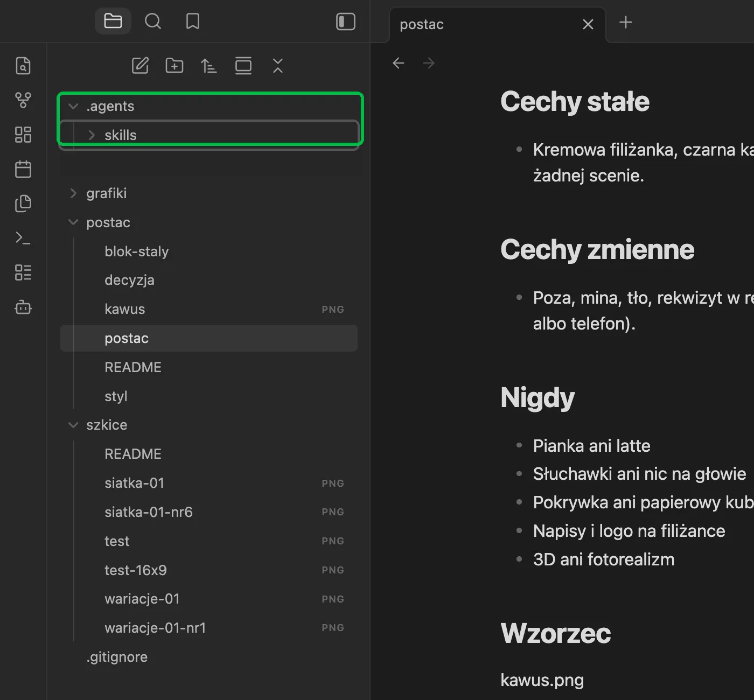Click the robot ribbon icon

click(23, 307)
